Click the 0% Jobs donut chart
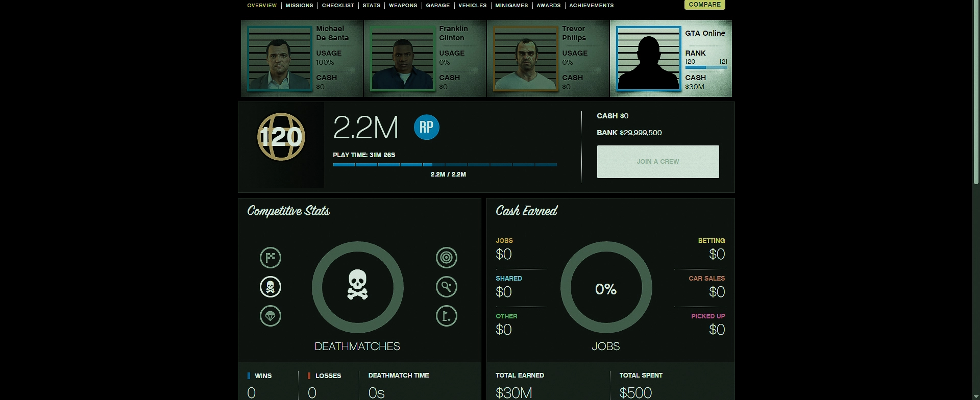This screenshot has height=400, width=980. (606, 288)
